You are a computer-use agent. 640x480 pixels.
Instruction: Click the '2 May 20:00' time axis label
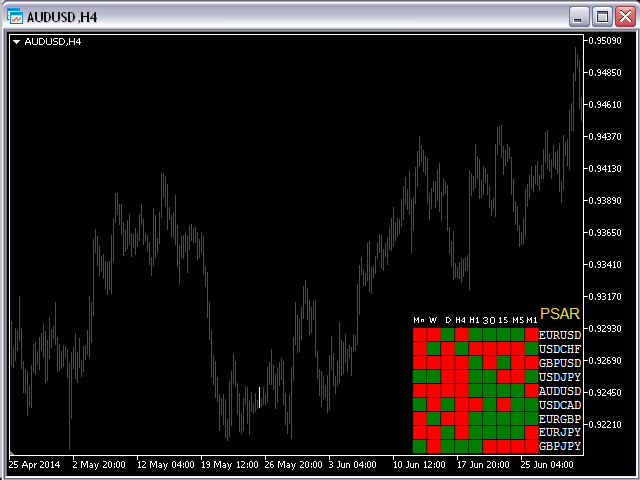[x=99, y=464]
